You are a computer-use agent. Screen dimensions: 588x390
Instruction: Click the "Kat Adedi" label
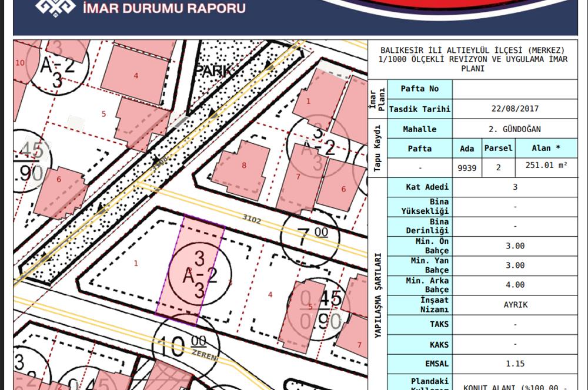click(427, 187)
